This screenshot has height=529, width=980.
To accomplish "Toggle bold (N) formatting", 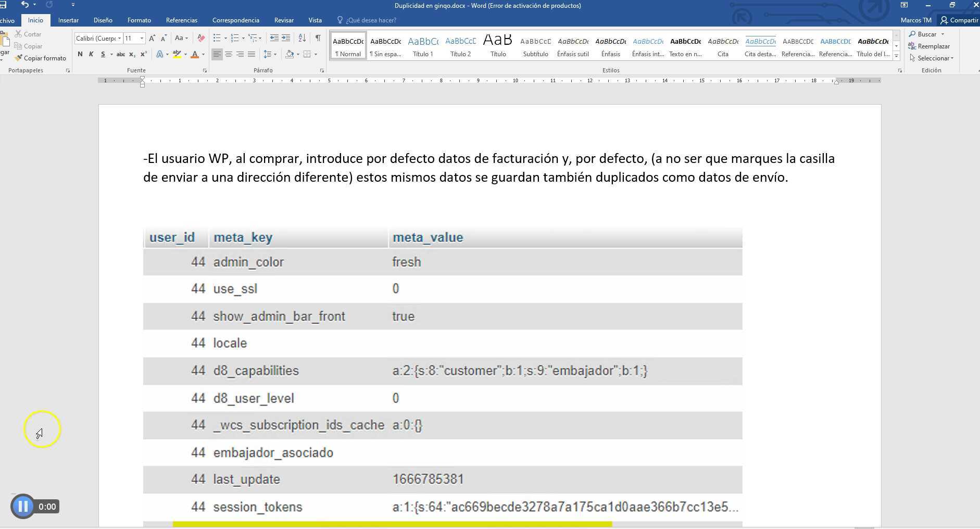I will [80, 54].
